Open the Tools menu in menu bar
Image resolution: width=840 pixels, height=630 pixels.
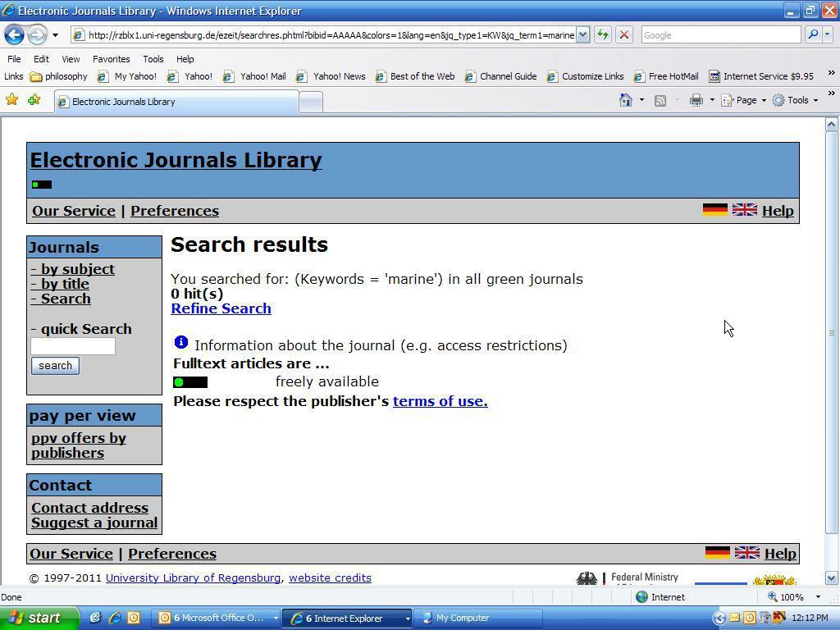coord(153,59)
